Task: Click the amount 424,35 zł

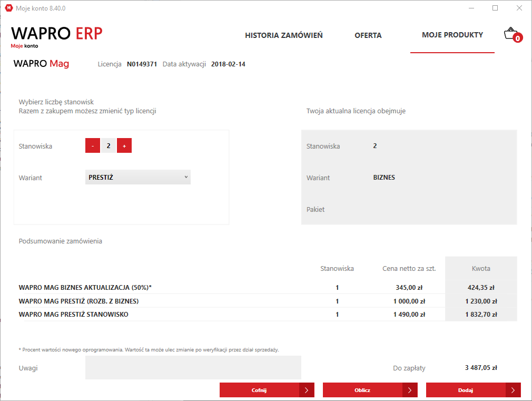Action: [481, 288]
